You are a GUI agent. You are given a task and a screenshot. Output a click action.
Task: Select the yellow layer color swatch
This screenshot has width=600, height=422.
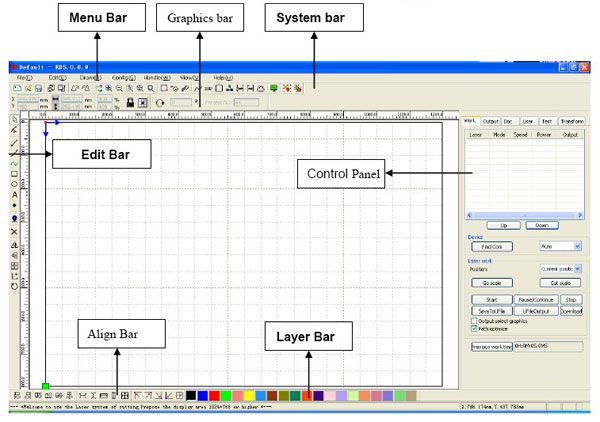249,396
